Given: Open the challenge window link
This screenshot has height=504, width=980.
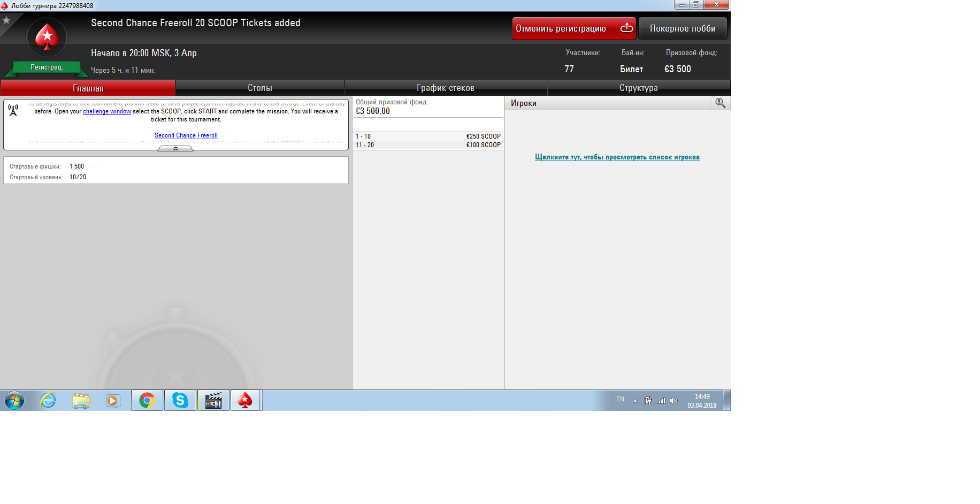Looking at the screenshot, I should point(107,111).
